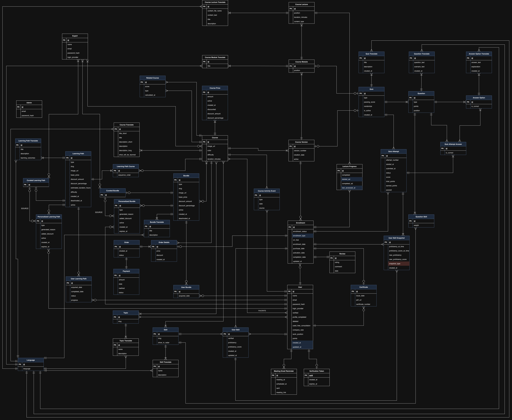Select the certificate_number attribute
512x420 pixels.
click(x=363, y=304)
